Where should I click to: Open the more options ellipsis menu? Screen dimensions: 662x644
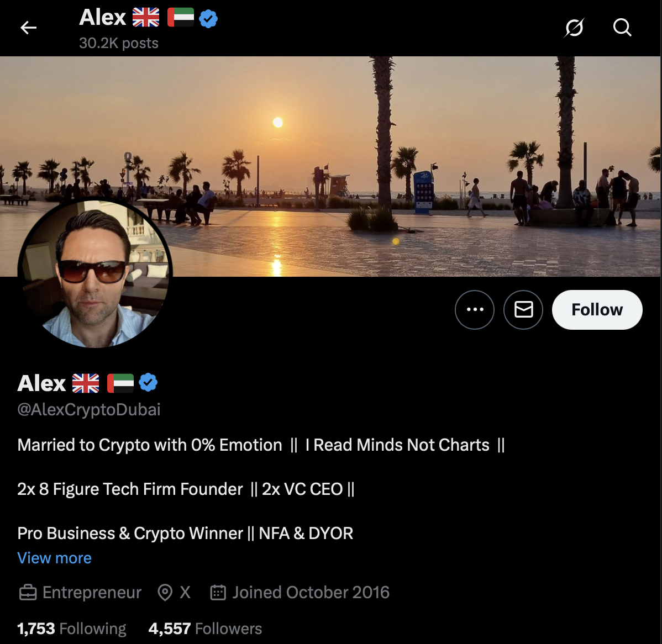pyautogui.click(x=474, y=310)
